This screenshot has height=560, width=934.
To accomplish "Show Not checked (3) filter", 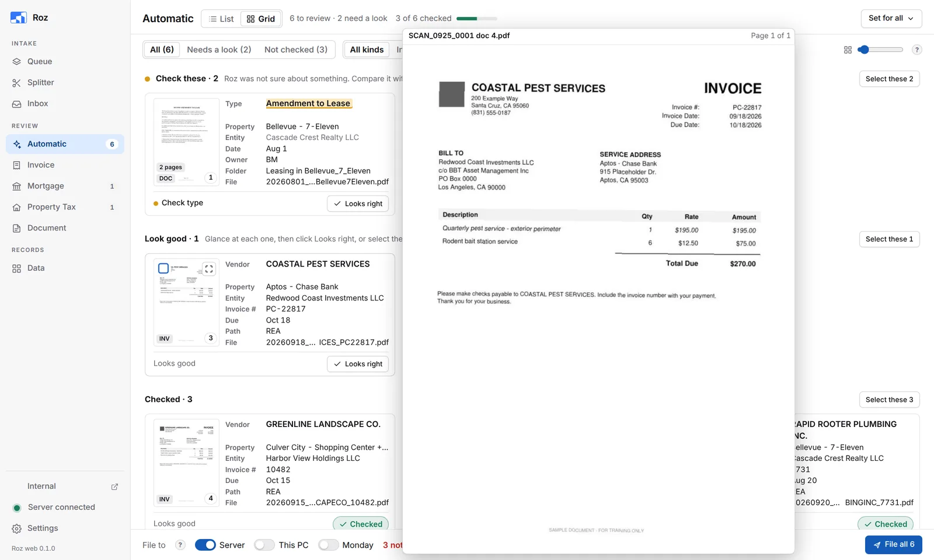I will pyautogui.click(x=296, y=50).
